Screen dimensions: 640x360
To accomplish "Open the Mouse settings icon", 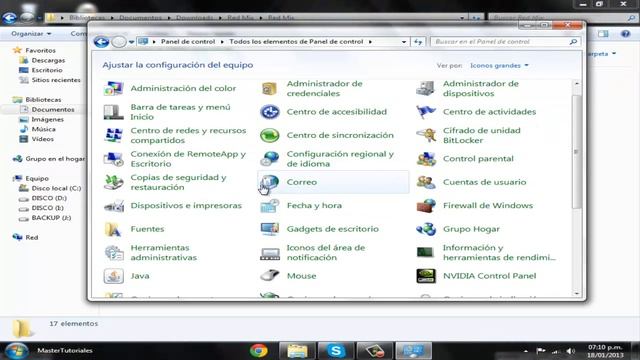I will (269, 276).
